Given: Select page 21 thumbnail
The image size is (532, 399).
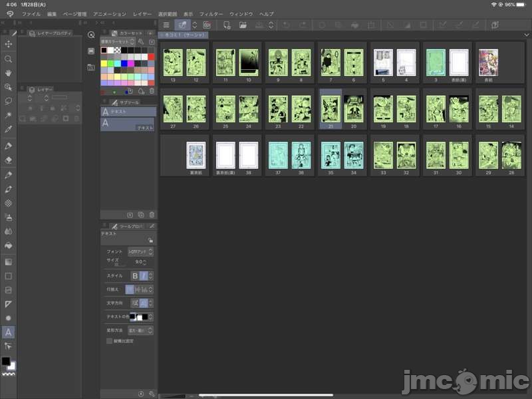Looking at the screenshot, I should 331,106.
